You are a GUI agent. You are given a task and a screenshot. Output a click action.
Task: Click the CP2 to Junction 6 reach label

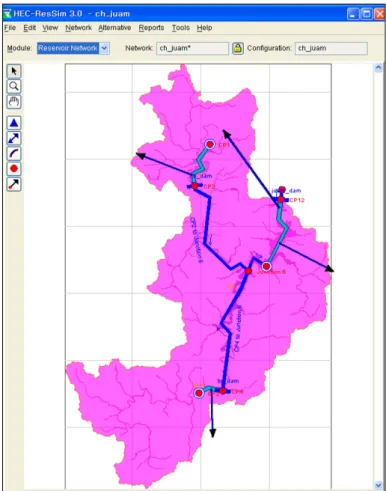click(196, 240)
